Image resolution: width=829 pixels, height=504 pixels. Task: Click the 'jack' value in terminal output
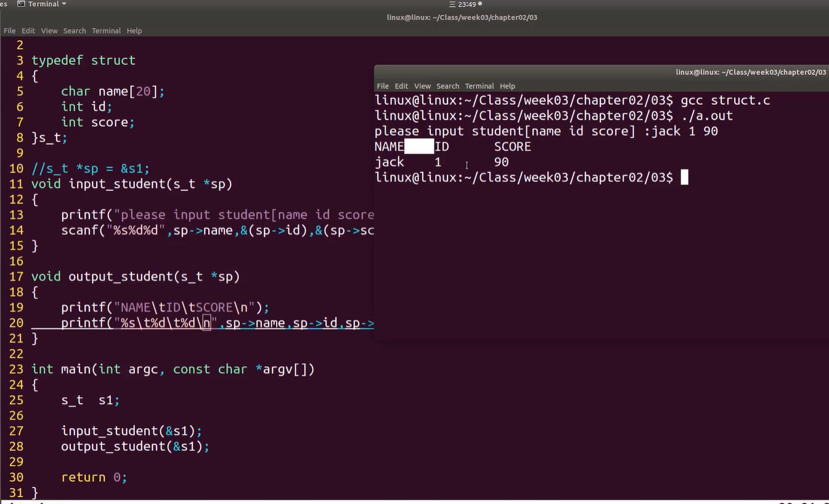click(x=390, y=162)
